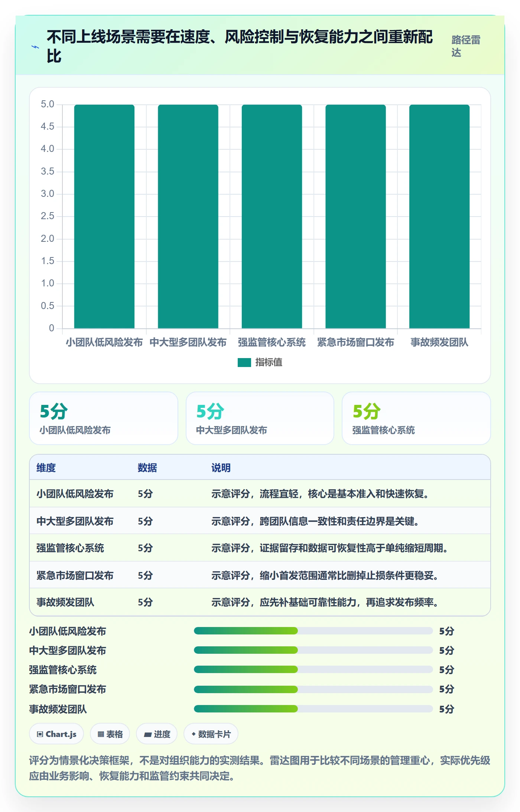Screen dimensions: 520x812
Task: Click the 事故频发团队 cell in the table
Action: (x=65, y=602)
